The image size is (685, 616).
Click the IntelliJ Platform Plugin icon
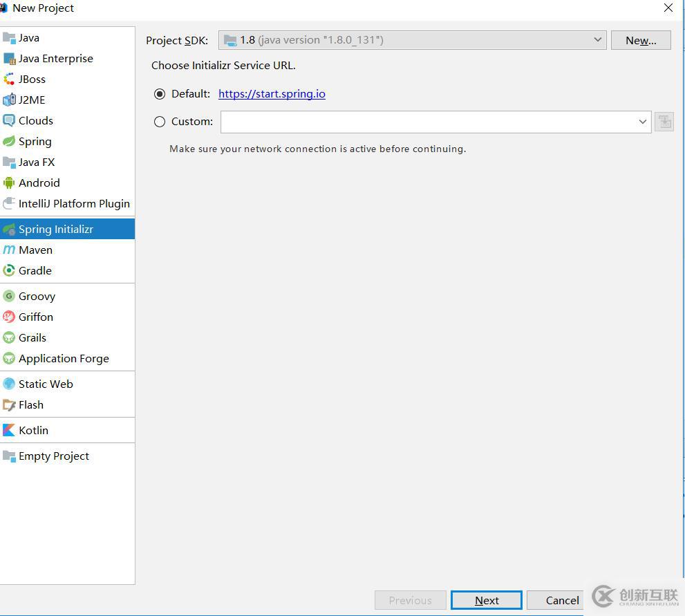9,203
